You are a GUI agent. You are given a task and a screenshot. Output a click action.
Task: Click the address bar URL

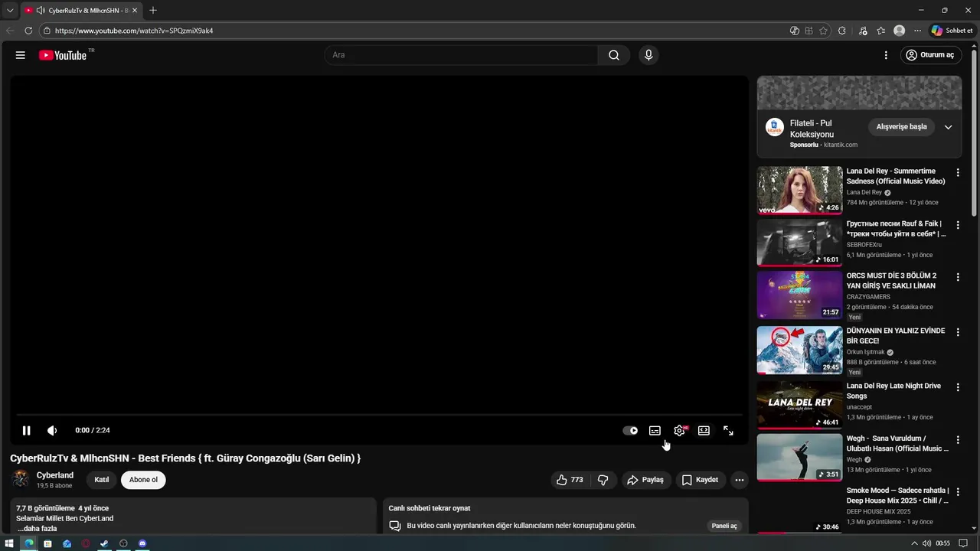(x=134, y=31)
